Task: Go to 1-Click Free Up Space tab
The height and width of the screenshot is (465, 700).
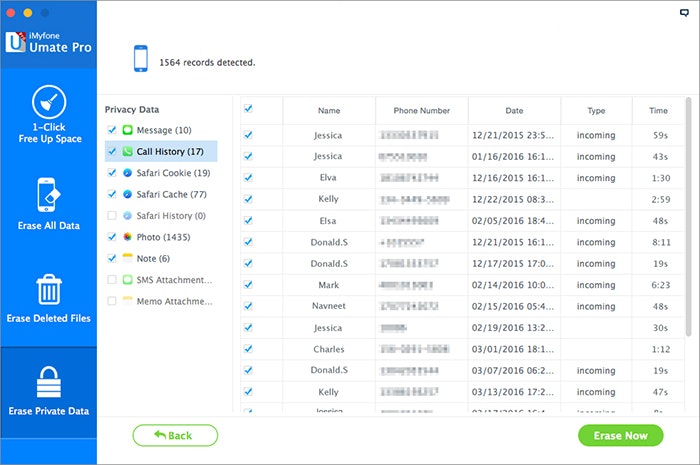Action: pyautogui.click(x=49, y=115)
